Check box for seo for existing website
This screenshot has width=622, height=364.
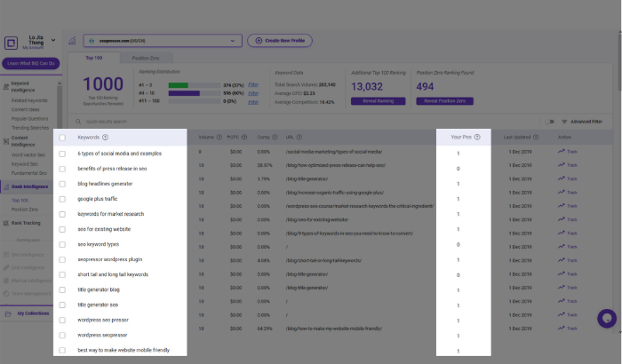click(x=62, y=229)
